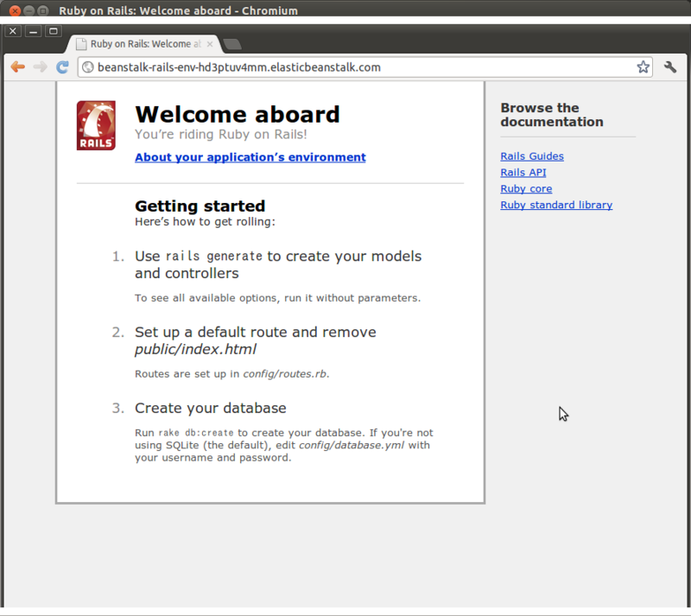Image resolution: width=691 pixels, height=616 pixels.
Task: Minimize with the inner window dash button
Action: point(33,31)
